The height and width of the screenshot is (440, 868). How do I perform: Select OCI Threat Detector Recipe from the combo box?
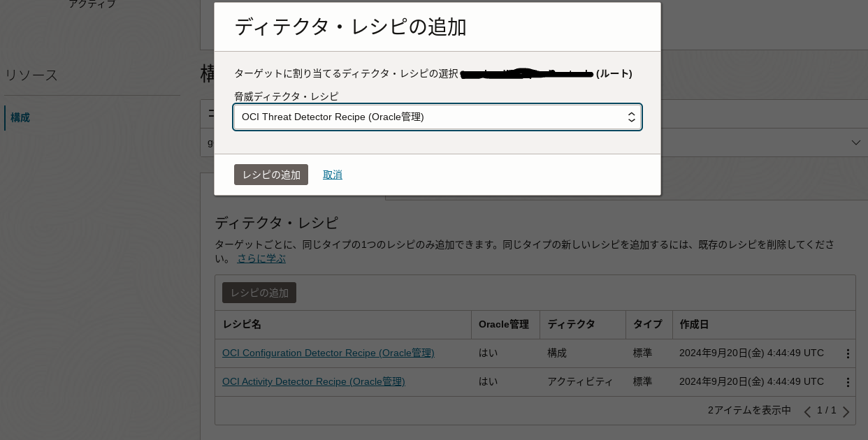pos(437,117)
